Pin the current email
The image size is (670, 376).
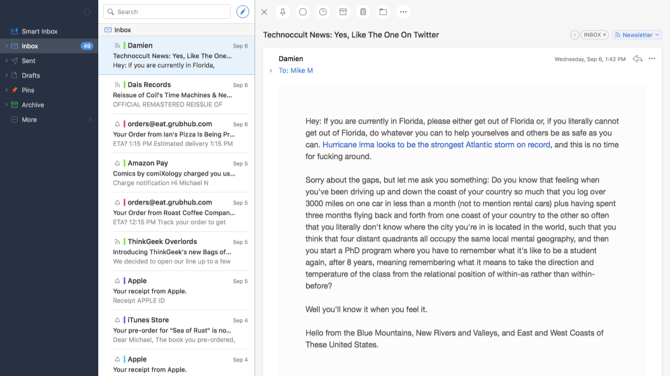pyautogui.click(x=282, y=12)
